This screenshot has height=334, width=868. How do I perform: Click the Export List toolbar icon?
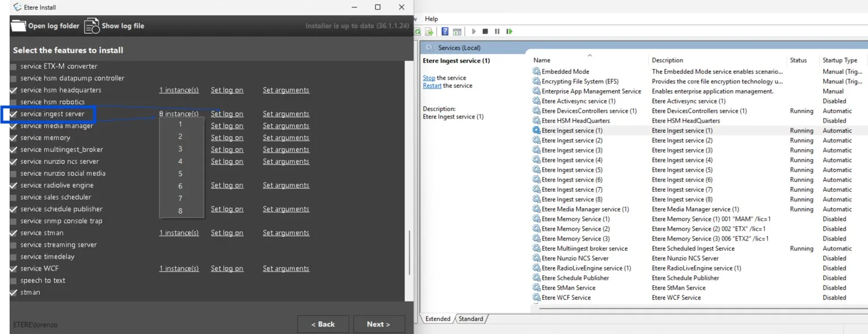[429, 32]
